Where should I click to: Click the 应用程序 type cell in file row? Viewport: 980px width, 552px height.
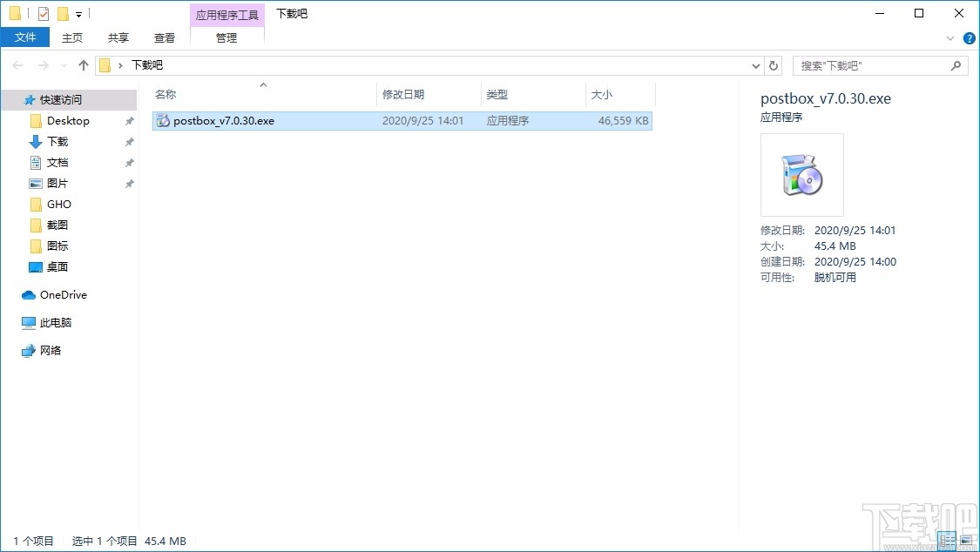[x=508, y=120]
